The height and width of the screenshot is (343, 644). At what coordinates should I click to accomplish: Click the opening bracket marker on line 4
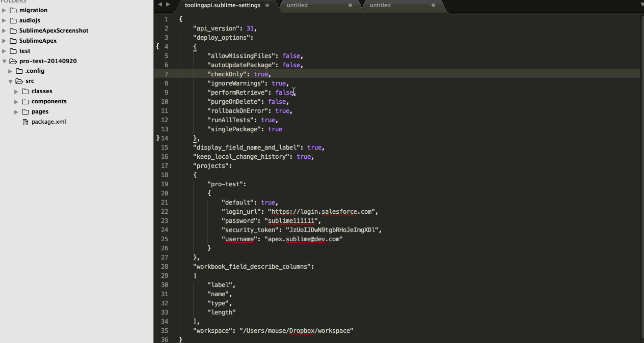point(157,46)
